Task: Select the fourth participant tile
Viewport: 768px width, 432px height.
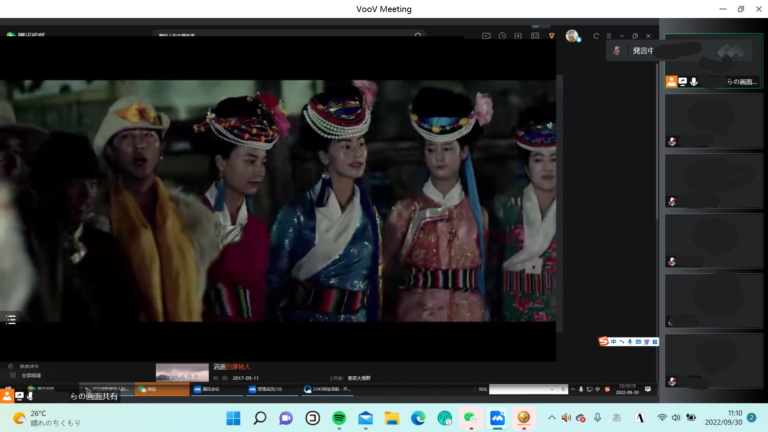Action: click(714, 241)
